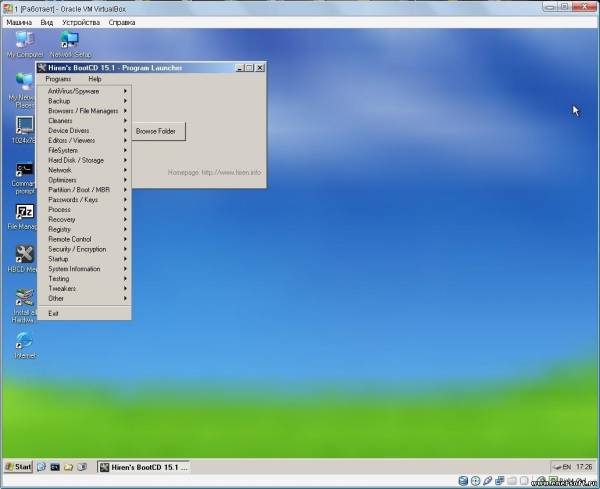600x489 pixels.
Task: Click VirtualBox USB status icon
Action: pyautogui.click(x=488, y=481)
